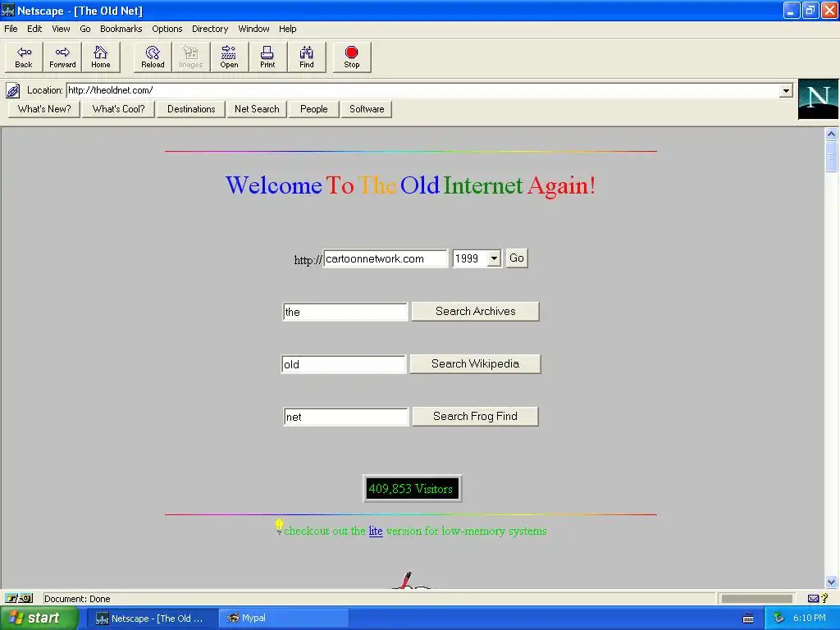Open the Window menu
This screenshot has height=630, width=840.
coord(253,29)
